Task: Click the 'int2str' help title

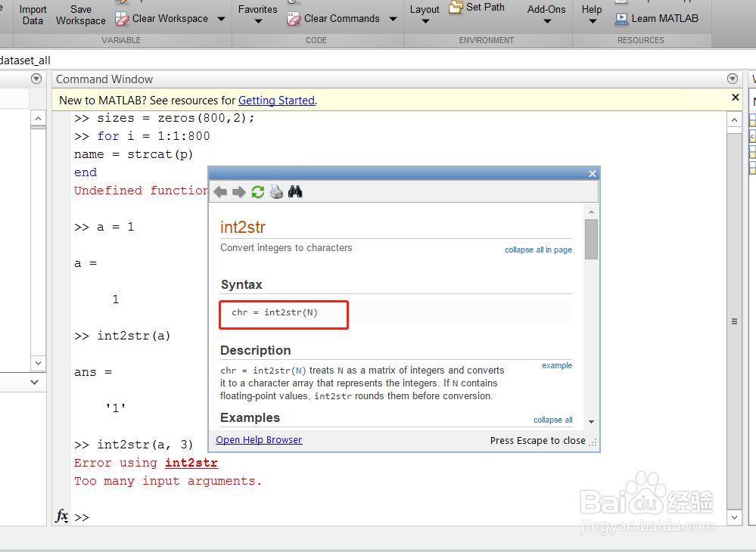Action: click(x=242, y=227)
